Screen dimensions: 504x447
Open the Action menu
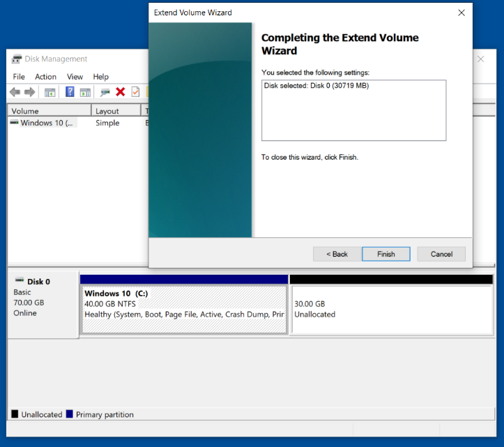(x=45, y=77)
